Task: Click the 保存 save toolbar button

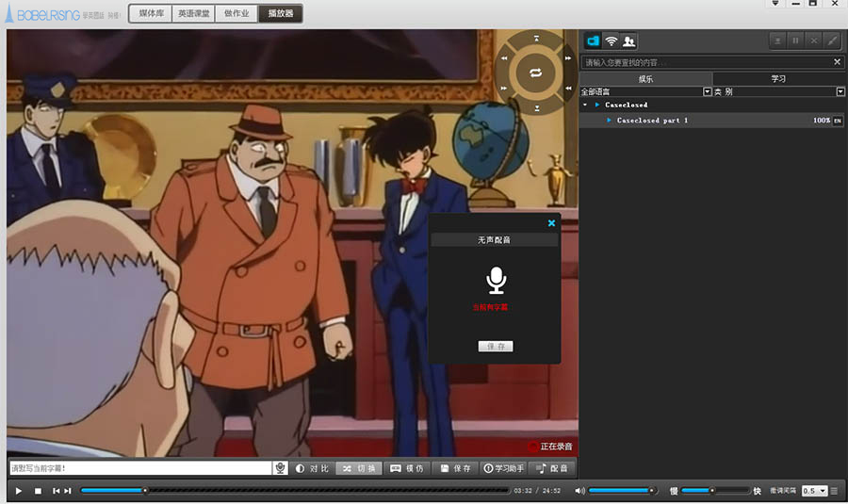Action: pyautogui.click(x=455, y=468)
